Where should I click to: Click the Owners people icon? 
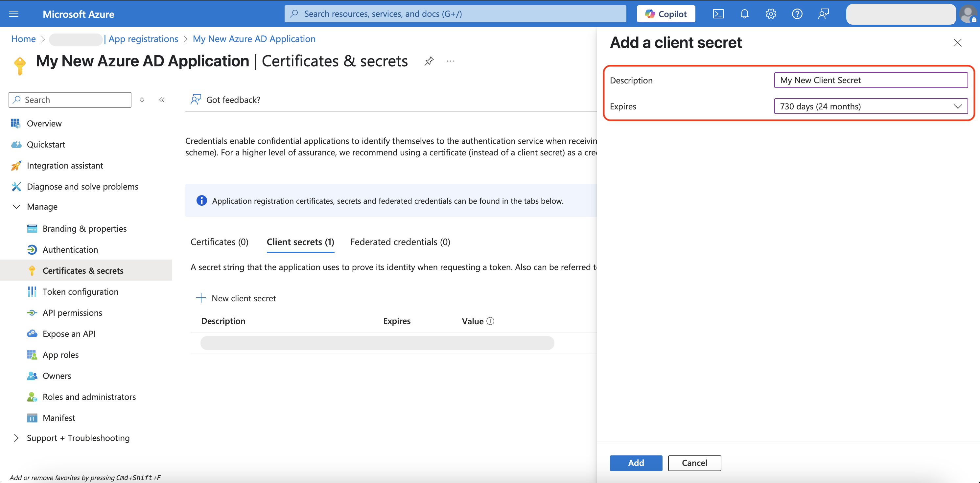32,376
